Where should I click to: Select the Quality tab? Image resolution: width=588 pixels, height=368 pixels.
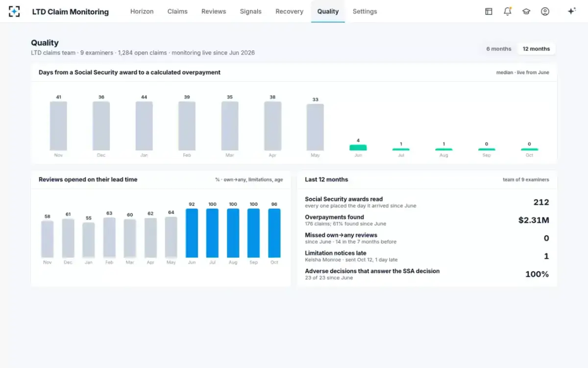coord(328,11)
